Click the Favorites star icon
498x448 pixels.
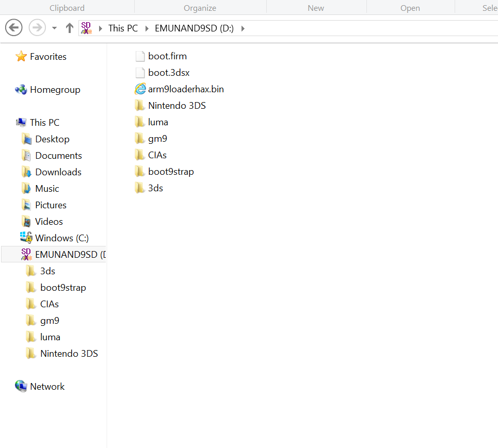21,57
